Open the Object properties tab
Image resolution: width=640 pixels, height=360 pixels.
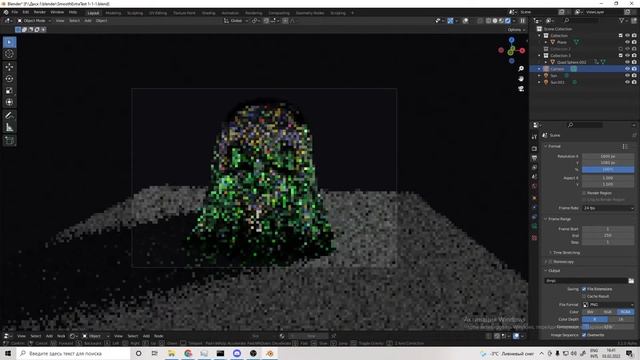(534, 198)
